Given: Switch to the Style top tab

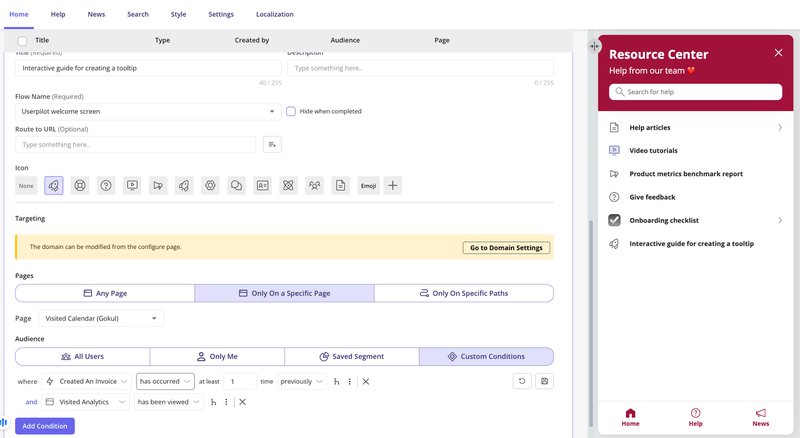Looking at the screenshot, I should tap(179, 14).
